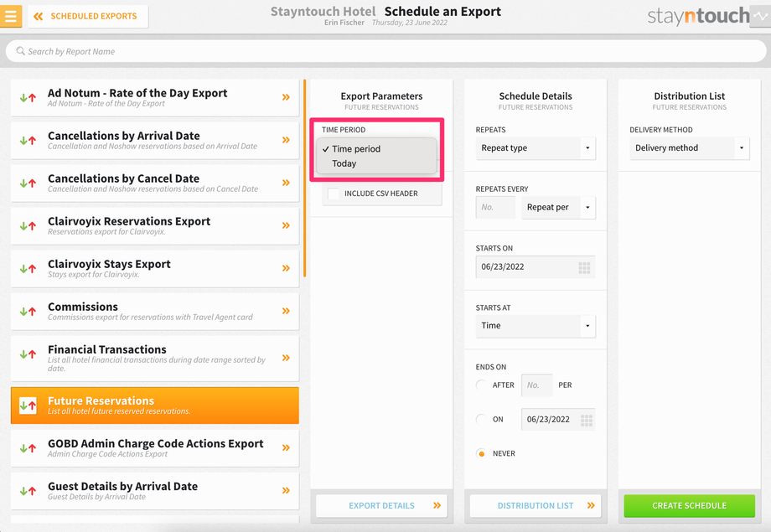Screen dimensions: 771x532
Task: Open Starts On calendar picker icon
Action: coord(584,267)
